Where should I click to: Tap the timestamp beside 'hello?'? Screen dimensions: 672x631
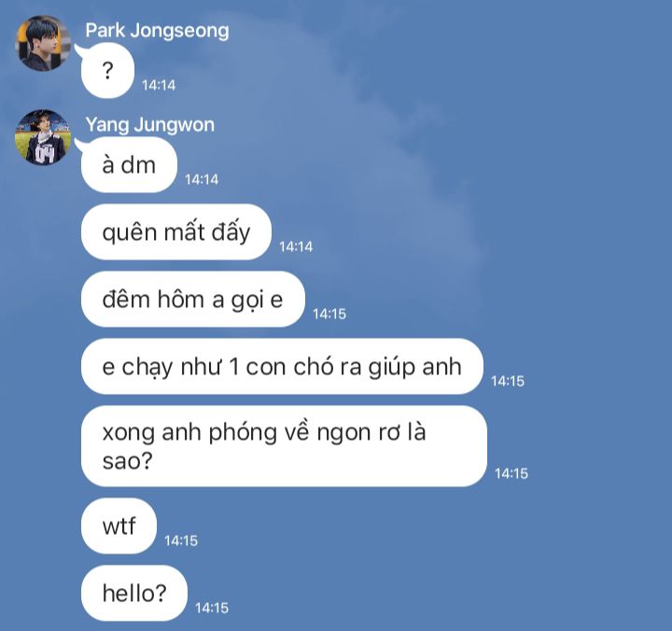212,608
